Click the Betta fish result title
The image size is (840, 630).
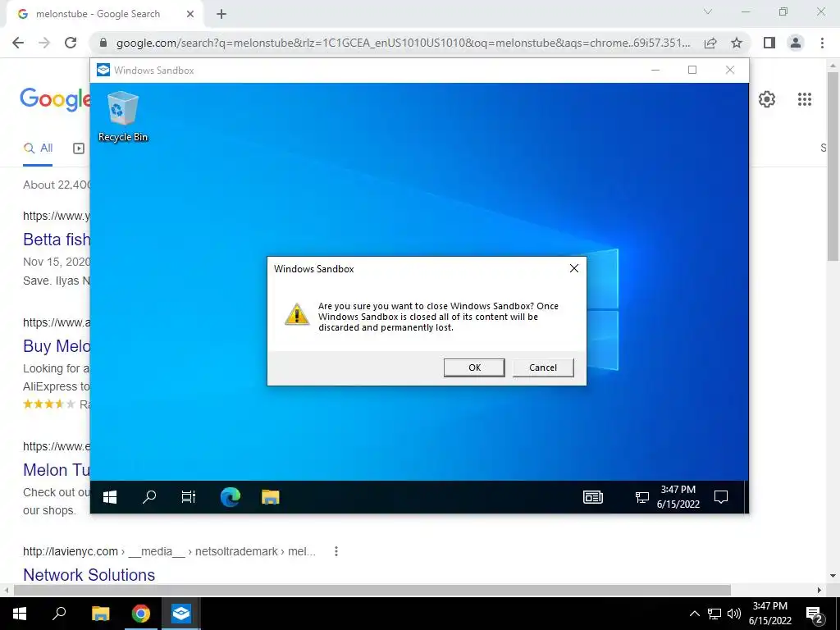(57, 239)
